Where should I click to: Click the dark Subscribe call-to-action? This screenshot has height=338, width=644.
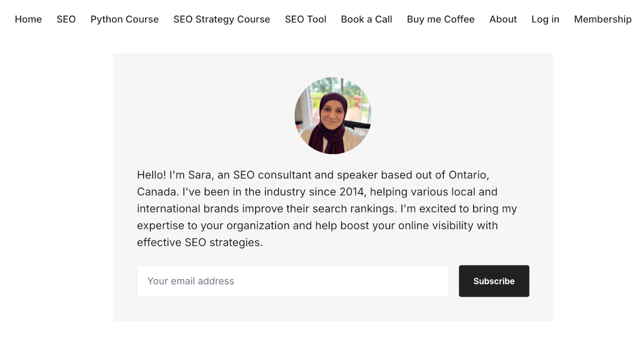click(x=494, y=281)
